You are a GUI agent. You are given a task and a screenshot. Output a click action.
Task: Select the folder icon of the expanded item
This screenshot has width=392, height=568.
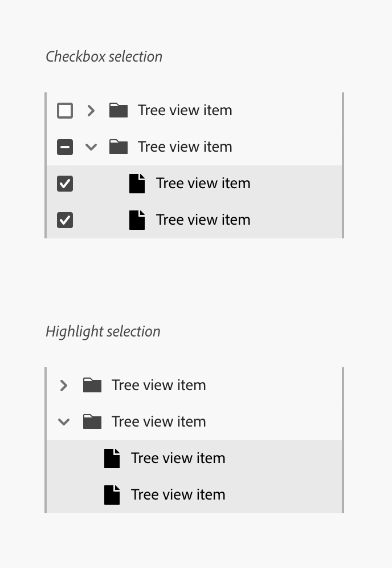[x=118, y=147]
